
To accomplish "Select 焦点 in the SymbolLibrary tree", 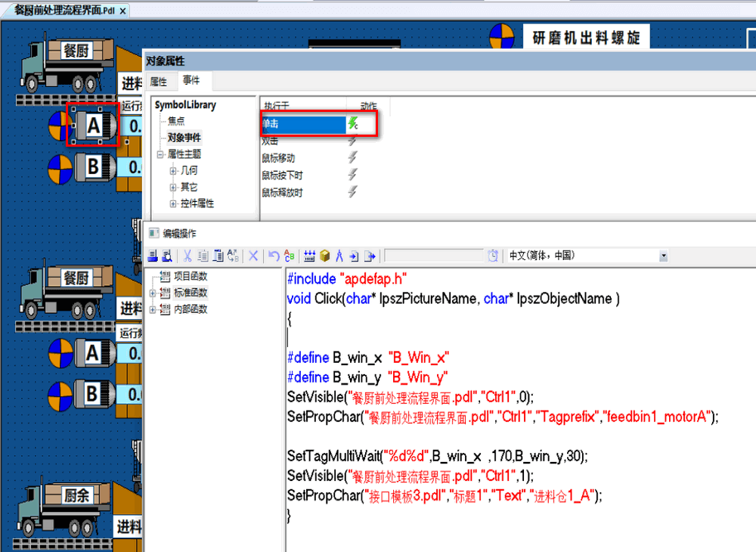I will [175, 121].
